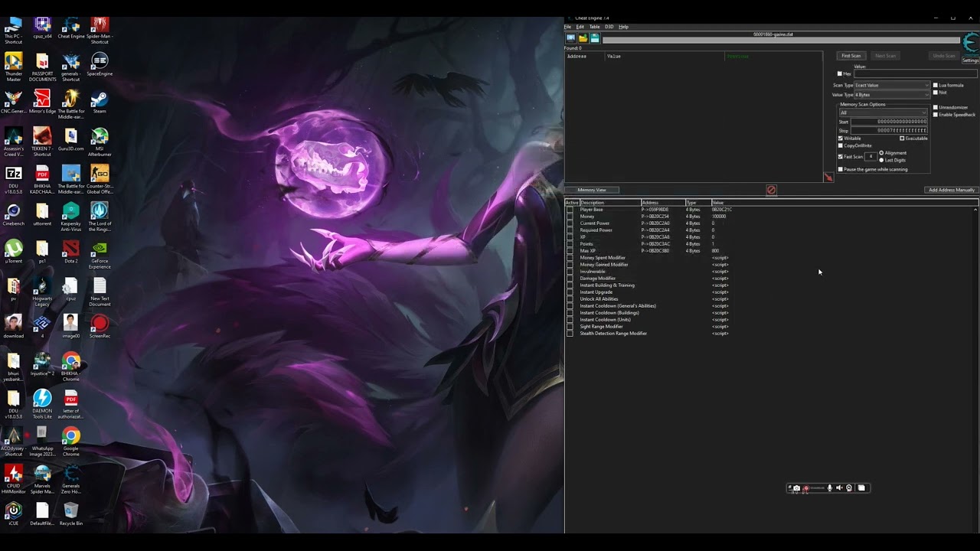Activate the Invulnerable script checkbox
The width and height of the screenshot is (980, 551).
click(x=570, y=272)
